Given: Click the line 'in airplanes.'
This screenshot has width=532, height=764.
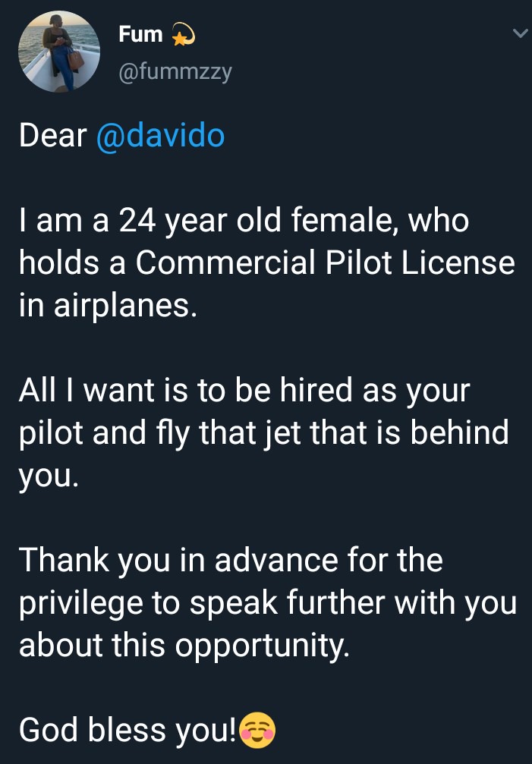Looking at the screenshot, I should point(109,307).
